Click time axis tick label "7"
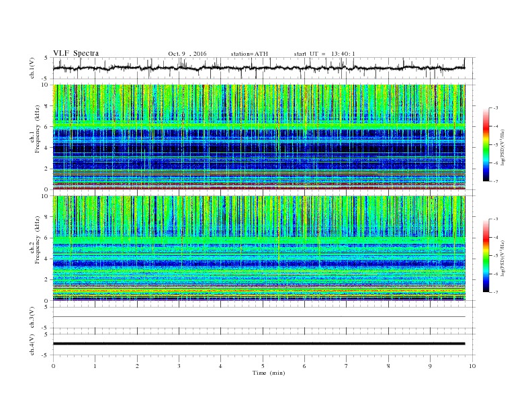 click(x=347, y=366)
